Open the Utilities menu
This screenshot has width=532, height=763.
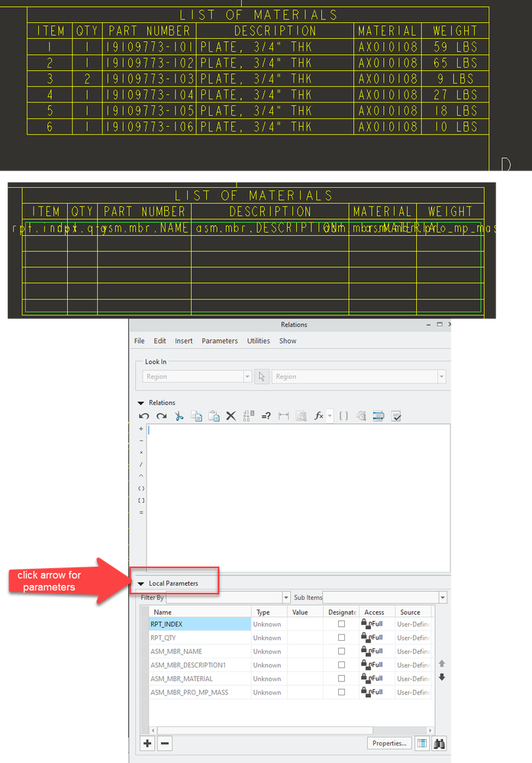258,341
